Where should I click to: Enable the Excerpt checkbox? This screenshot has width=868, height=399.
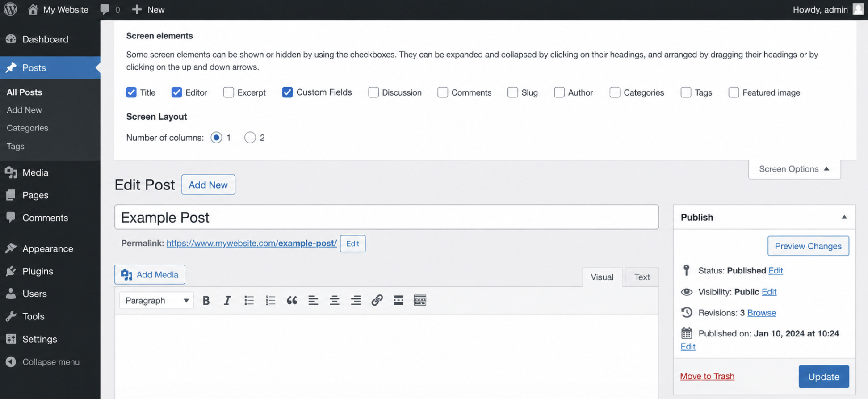[x=229, y=92]
